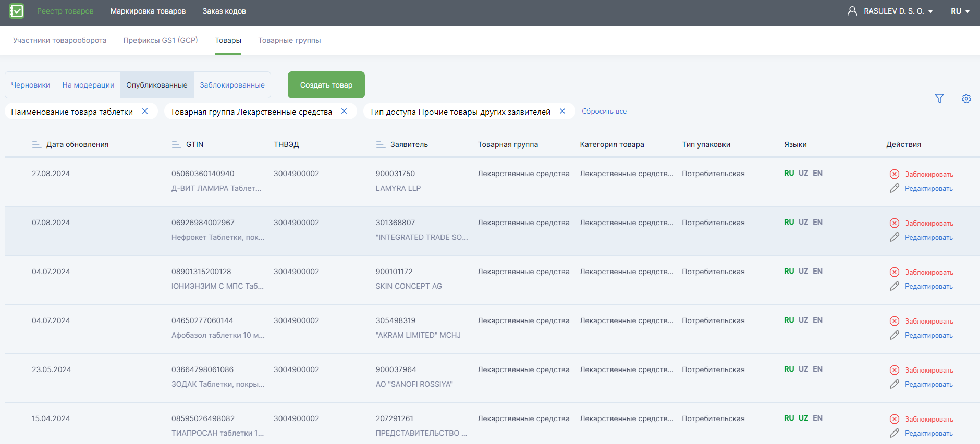Click Заблокировать text for ЮНИЭНЗИМ row
The image size is (980, 444).
click(x=929, y=272)
